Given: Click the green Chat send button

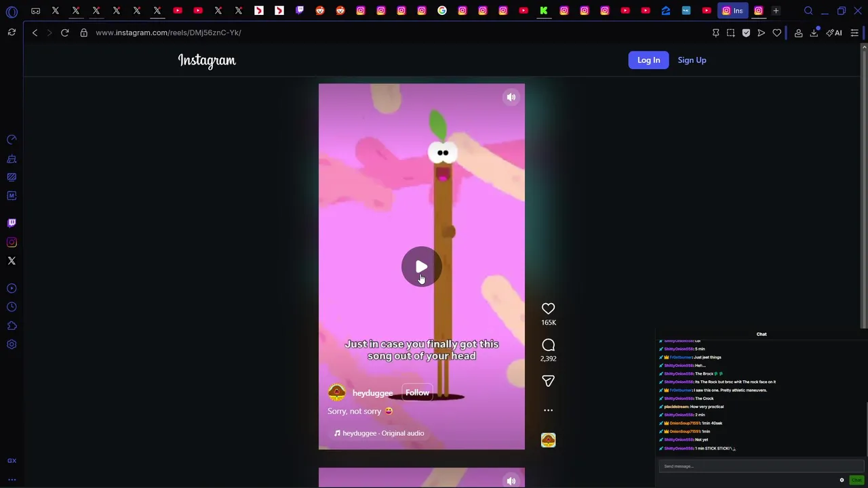Looking at the screenshot, I should [856, 480].
